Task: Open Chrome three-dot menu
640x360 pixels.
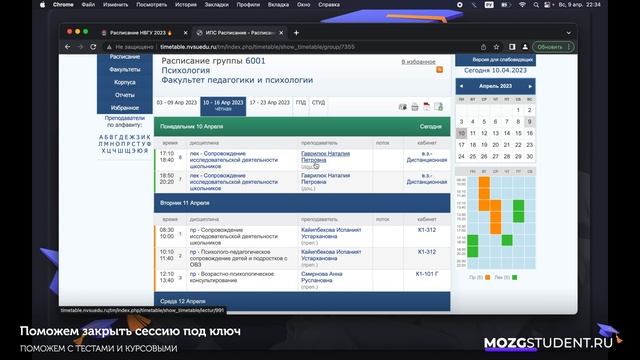Action: click(x=570, y=47)
